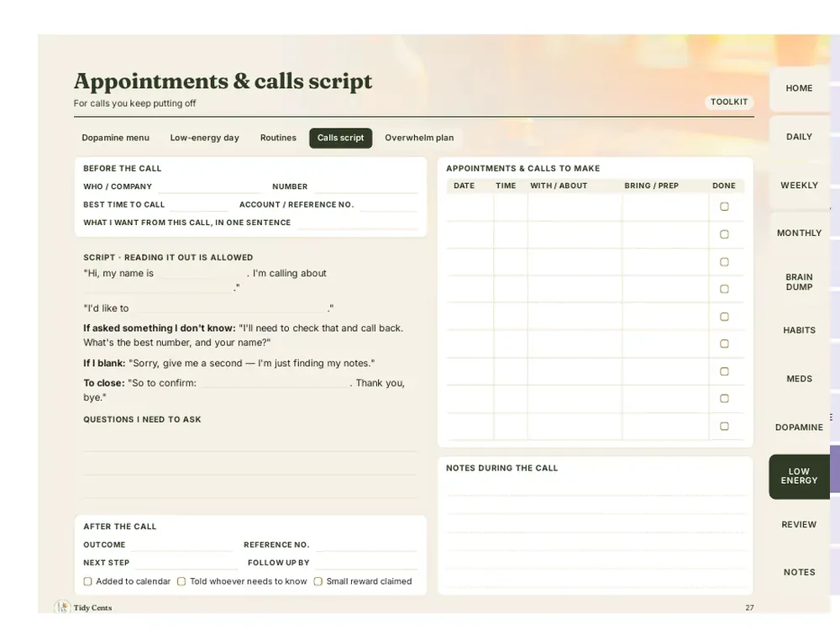Screen dimensions: 840x630
Task: Open the Overwhelm plan tab
Action: point(419,138)
